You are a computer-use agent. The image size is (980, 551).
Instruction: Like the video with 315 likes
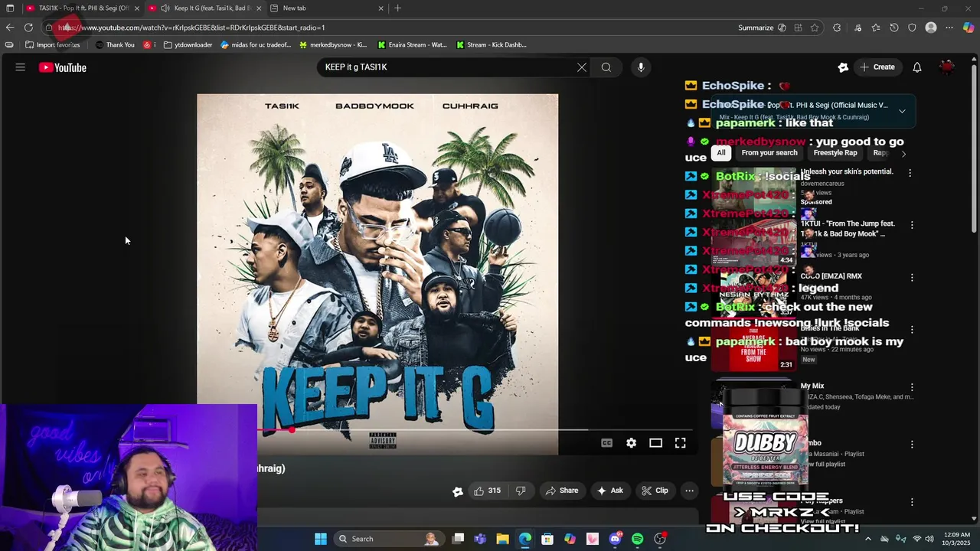tap(487, 491)
